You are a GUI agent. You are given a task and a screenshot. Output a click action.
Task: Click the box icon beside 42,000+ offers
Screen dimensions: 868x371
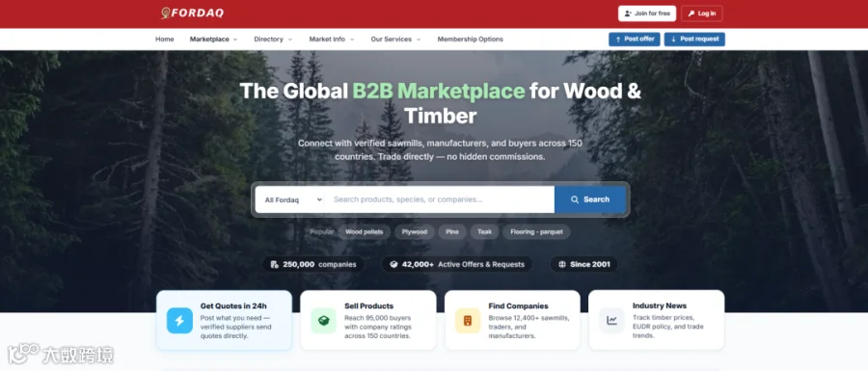pyautogui.click(x=393, y=264)
